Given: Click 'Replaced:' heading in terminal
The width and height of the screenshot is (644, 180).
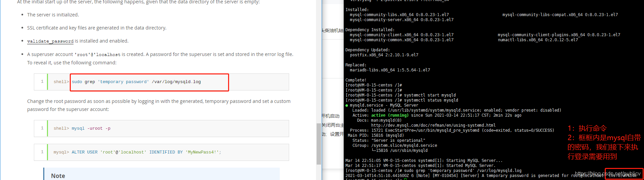Looking at the screenshot, I should (356, 65).
